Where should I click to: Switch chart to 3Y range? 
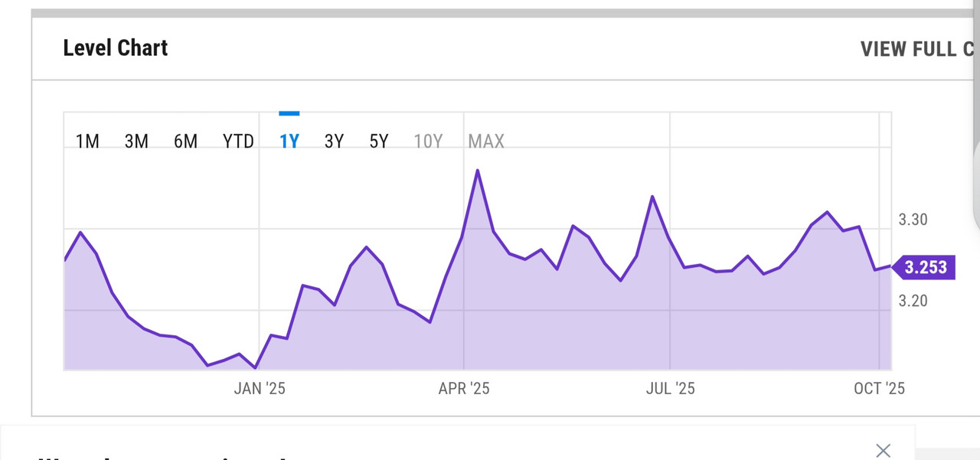coord(334,142)
